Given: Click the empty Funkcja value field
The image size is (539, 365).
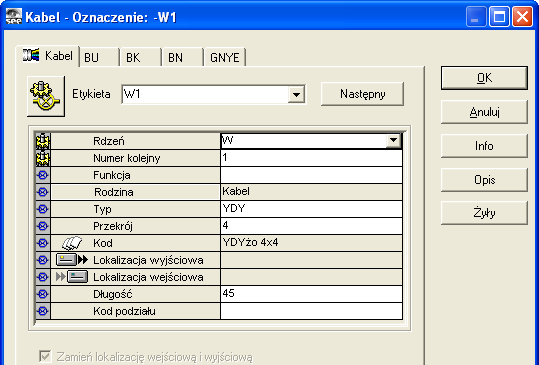Looking at the screenshot, I should [x=311, y=175].
